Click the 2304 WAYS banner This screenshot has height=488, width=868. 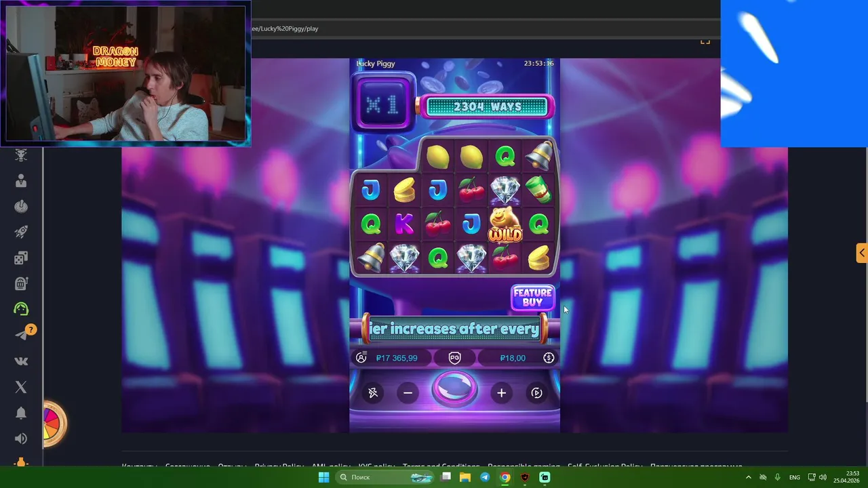487,107
